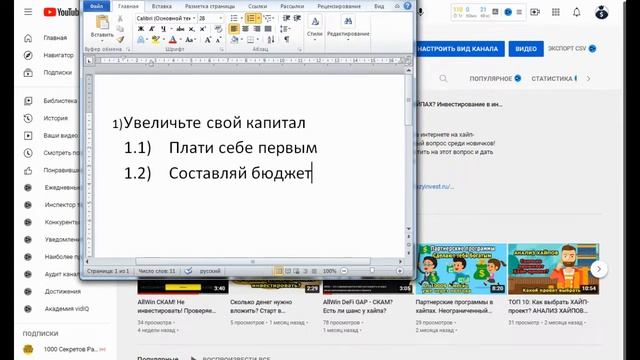
Task: Click the Shrink Font icon
Action: pyautogui.click(x=218, y=40)
